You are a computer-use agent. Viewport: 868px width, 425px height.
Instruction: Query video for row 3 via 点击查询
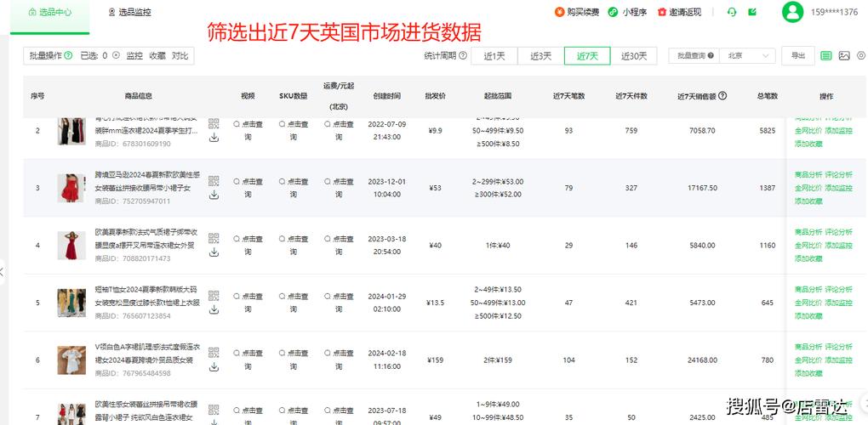(248, 187)
